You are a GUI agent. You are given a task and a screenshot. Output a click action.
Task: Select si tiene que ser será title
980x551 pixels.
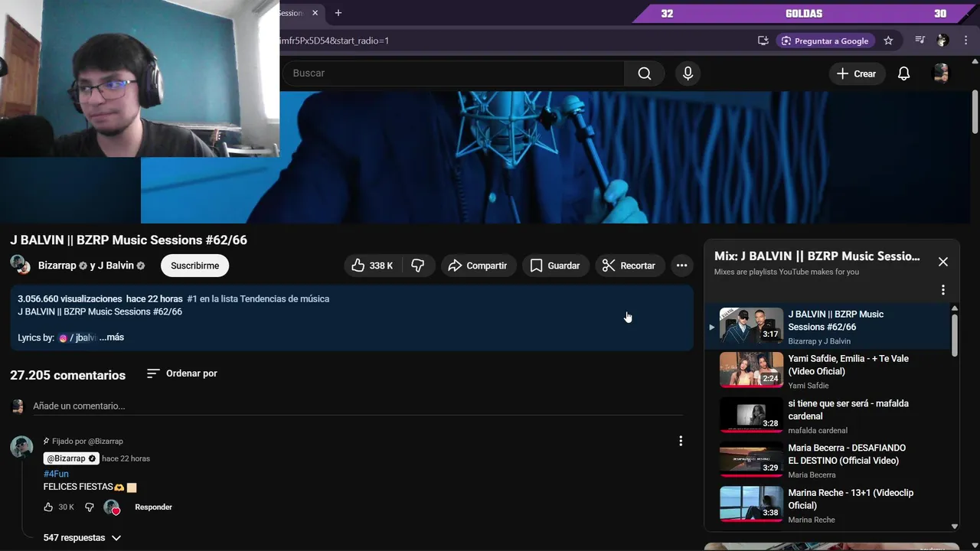tap(848, 410)
